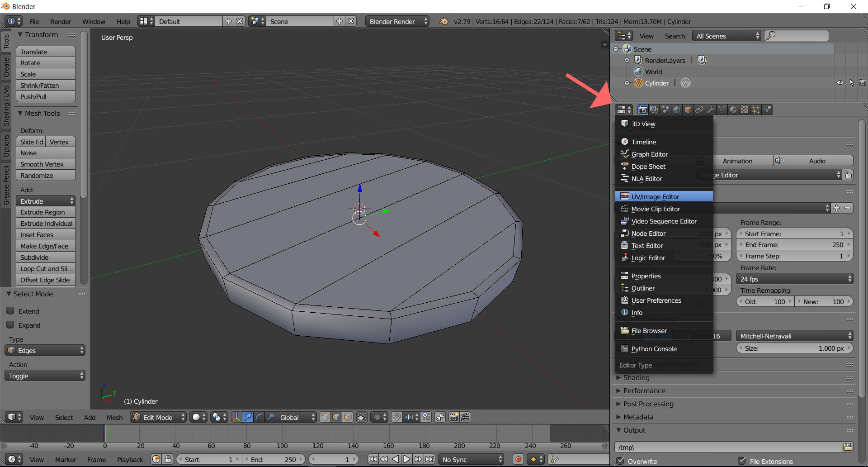Choose UV/Image Editor from editor type menu

coord(664,196)
